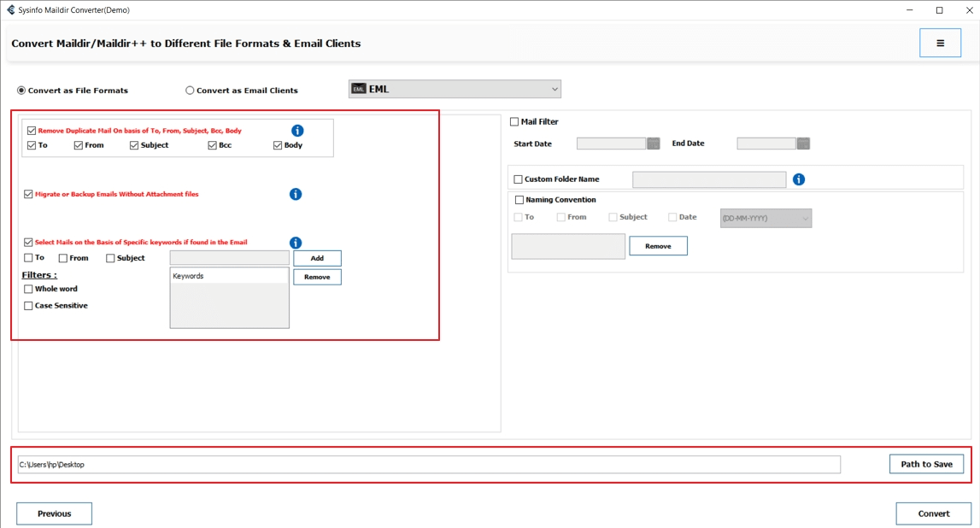This screenshot has height=528, width=980.
Task: Uncheck Select Mails on Basis of keywords
Action: click(x=28, y=243)
